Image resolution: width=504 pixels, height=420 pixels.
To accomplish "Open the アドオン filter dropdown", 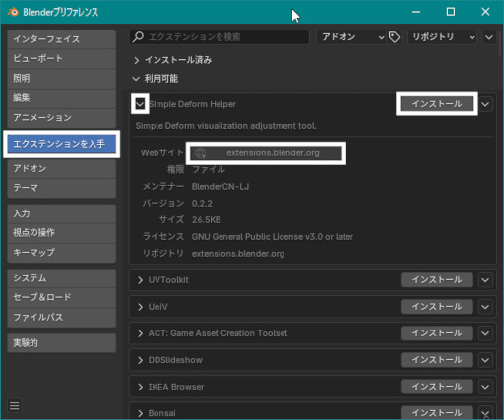I will (352, 37).
